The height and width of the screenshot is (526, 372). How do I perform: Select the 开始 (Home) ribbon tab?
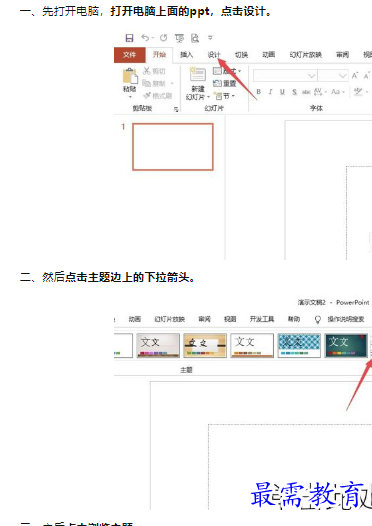point(159,55)
